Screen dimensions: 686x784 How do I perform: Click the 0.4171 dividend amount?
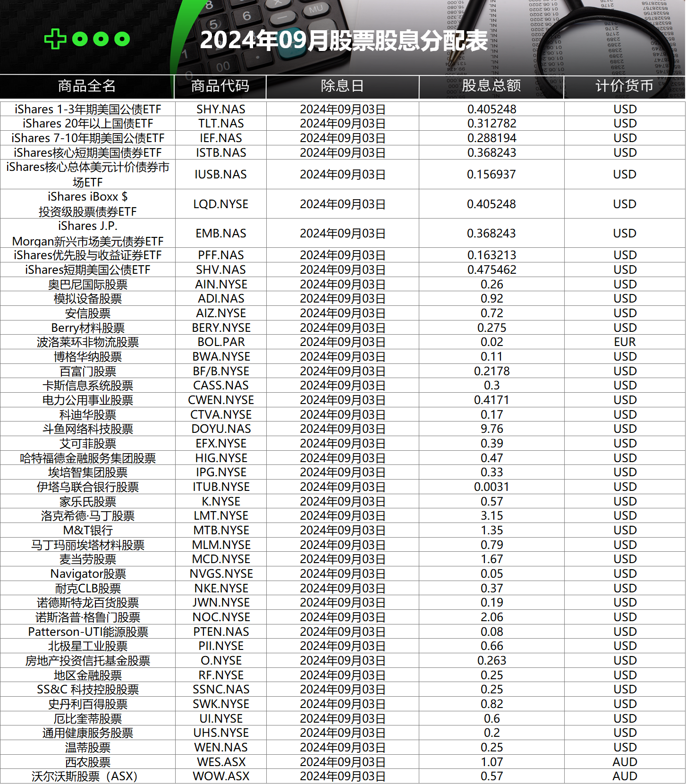point(492,400)
